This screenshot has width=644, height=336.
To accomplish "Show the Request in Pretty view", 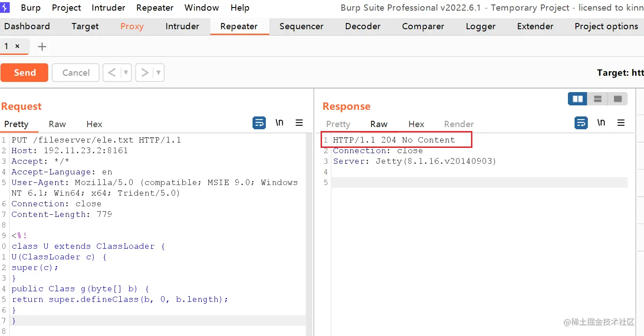I will click(16, 124).
